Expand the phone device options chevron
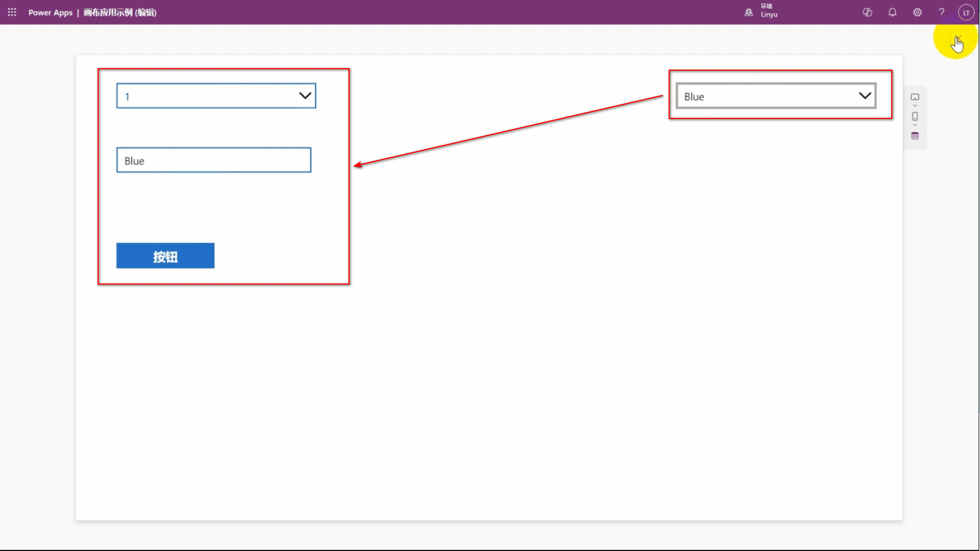 915,125
